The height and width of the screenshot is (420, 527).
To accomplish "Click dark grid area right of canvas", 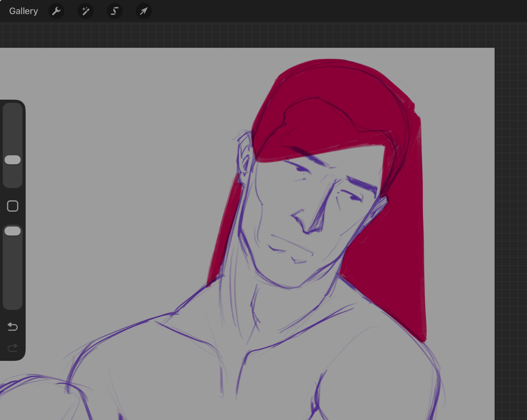I will click(511, 211).
